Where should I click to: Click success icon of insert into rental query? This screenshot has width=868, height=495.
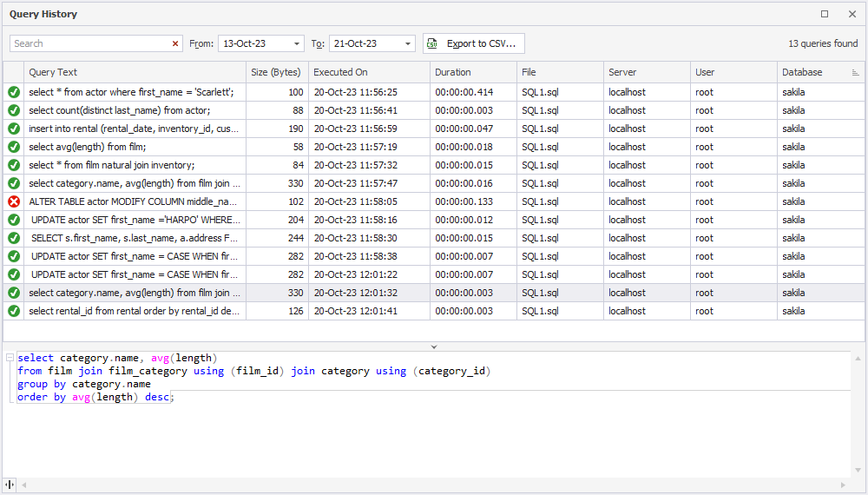[x=14, y=129]
